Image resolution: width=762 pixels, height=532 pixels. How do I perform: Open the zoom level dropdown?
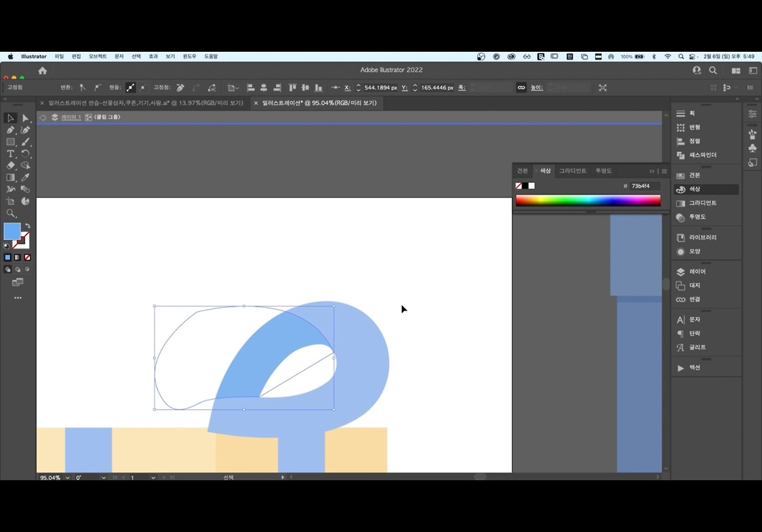[67, 477]
